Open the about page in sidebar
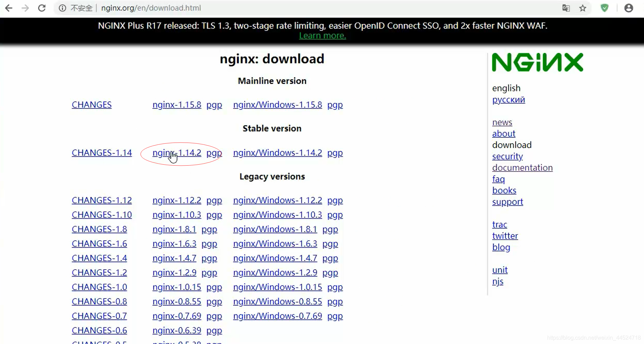The image size is (644, 344). pyautogui.click(x=504, y=134)
